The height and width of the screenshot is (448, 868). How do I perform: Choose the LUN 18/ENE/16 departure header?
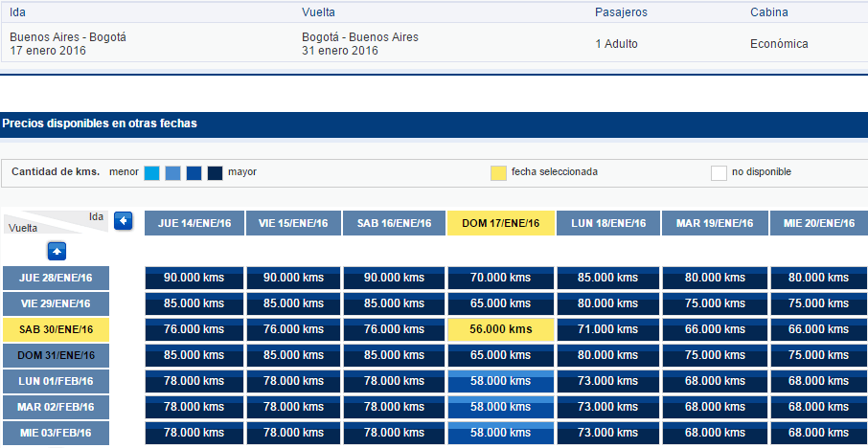[608, 223]
